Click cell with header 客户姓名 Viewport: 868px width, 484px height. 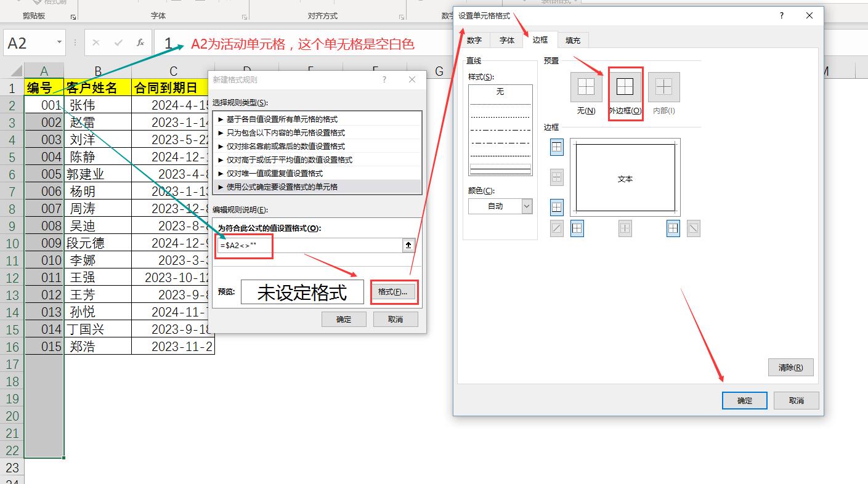pos(98,87)
